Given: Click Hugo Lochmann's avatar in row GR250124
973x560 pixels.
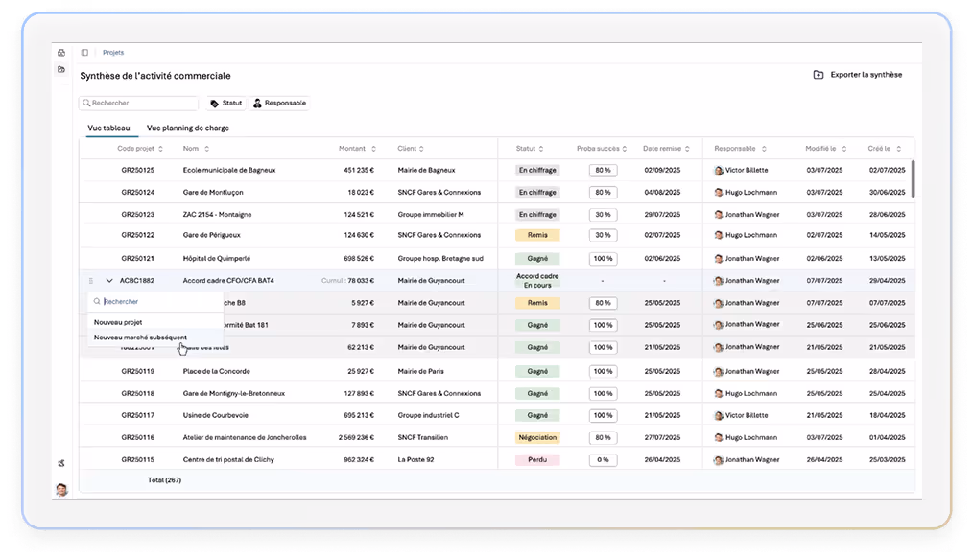Looking at the screenshot, I should pos(719,193).
